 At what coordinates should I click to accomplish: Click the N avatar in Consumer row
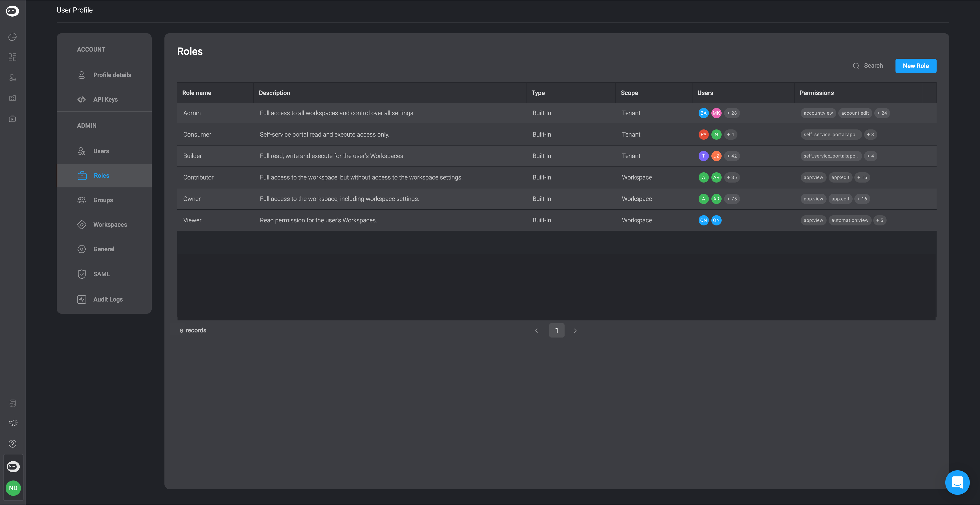[x=716, y=134]
